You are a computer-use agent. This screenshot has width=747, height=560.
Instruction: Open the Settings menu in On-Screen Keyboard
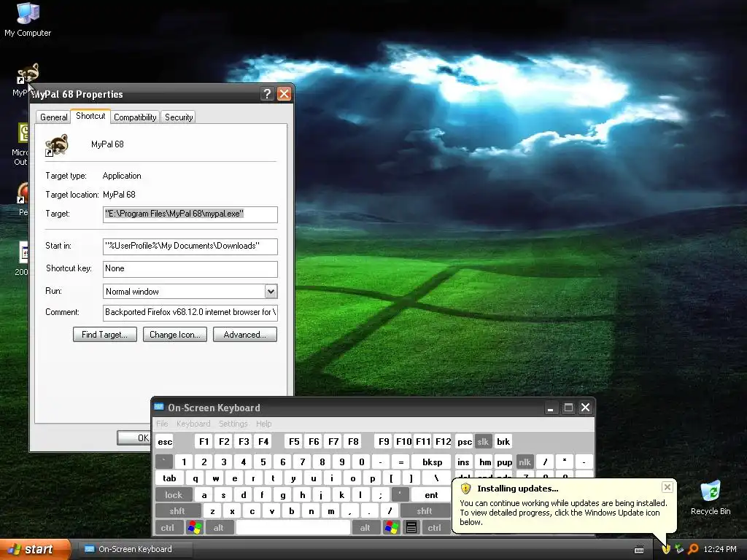(233, 424)
